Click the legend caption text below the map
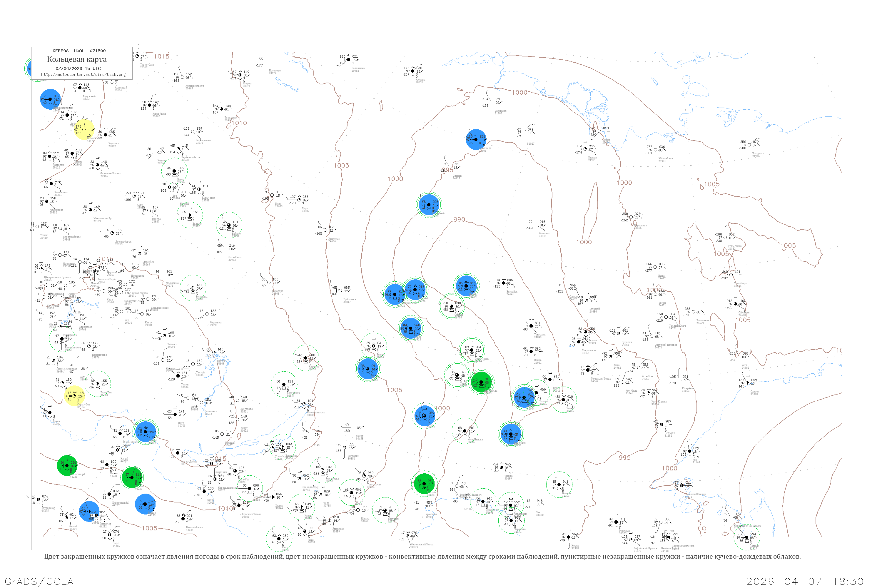Image resolution: width=882 pixels, height=588 pixels. [x=422, y=557]
